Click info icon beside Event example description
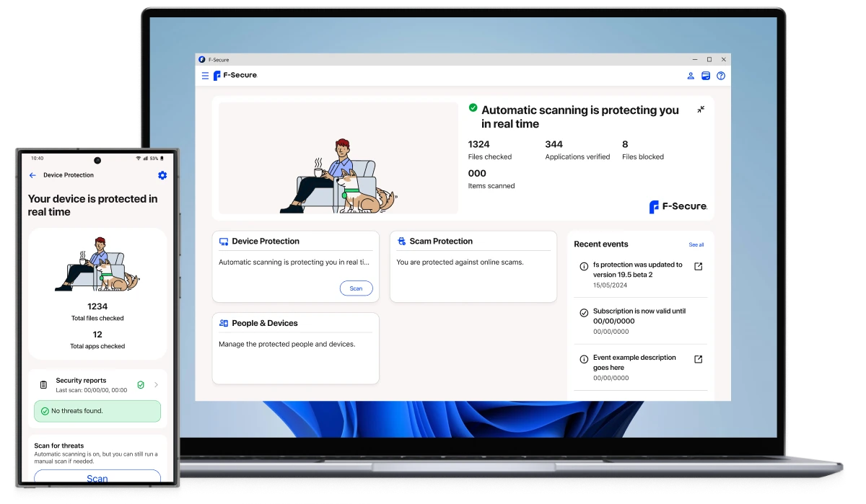The image size is (866, 504). 584,359
